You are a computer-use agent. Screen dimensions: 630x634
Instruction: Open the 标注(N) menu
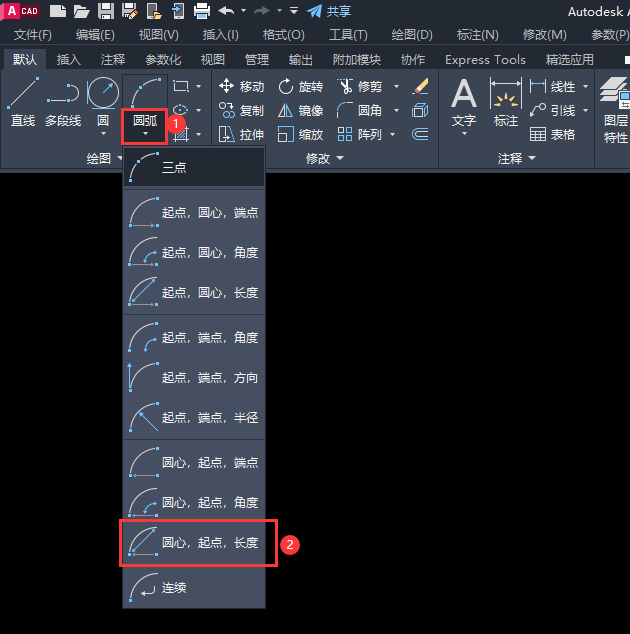(477, 35)
